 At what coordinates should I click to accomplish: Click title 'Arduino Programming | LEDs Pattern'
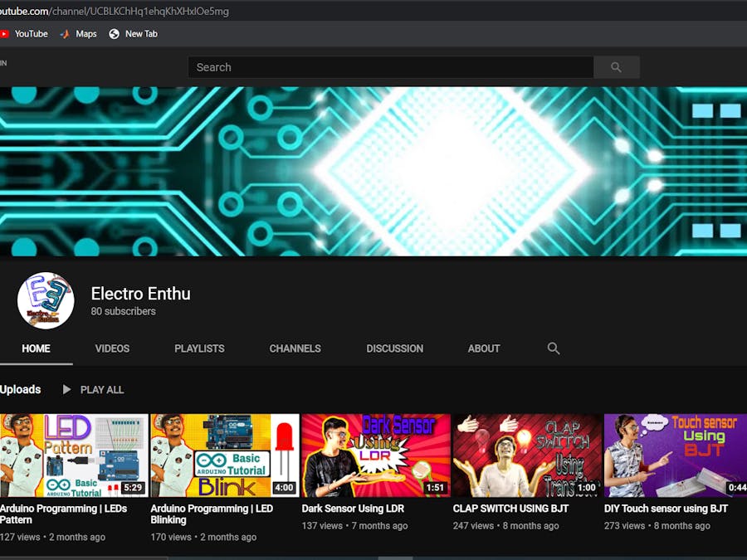[63, 514]
